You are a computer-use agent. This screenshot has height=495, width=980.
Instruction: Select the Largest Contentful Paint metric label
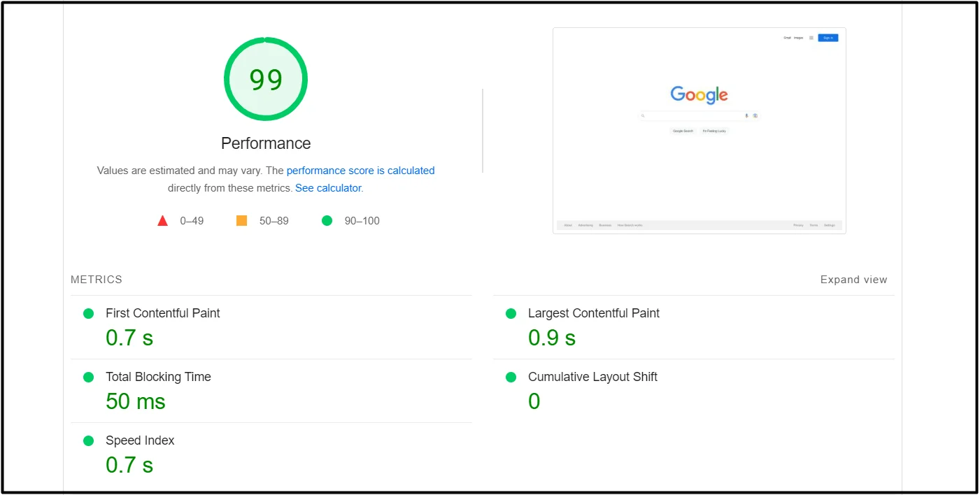(593, 313)
